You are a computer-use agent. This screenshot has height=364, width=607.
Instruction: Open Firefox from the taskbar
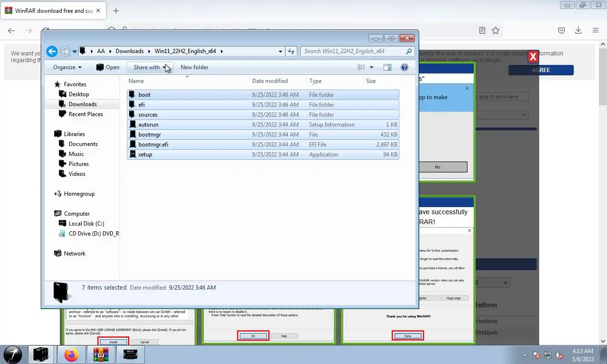pyautogui.click(x=71, y=355)
